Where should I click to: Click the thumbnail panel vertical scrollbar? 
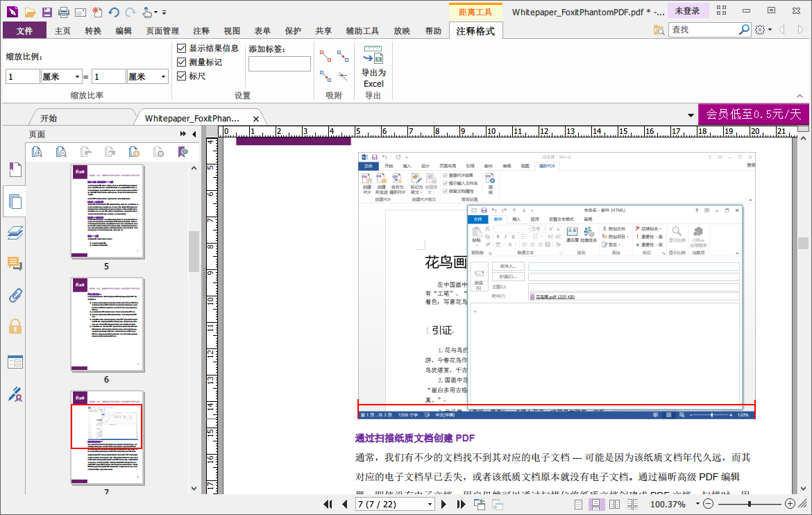[x=194, y=251]
